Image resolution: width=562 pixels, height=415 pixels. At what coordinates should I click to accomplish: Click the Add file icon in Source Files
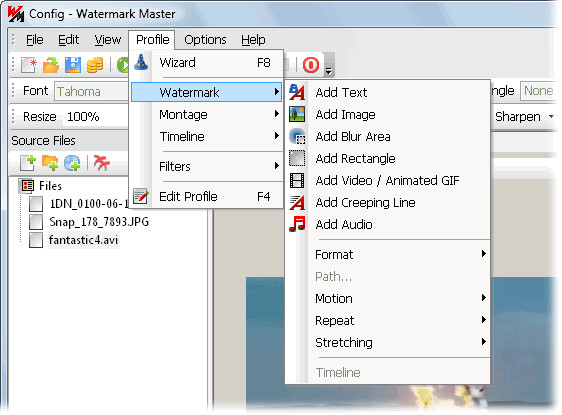[28, 163]
